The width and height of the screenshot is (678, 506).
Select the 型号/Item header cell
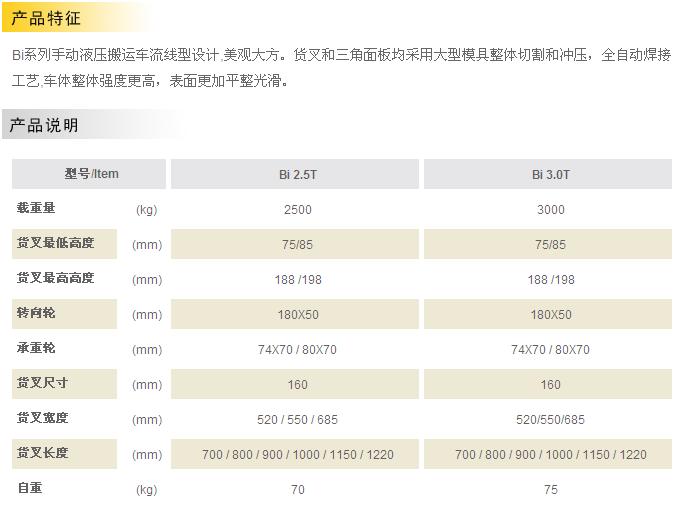pyautogui.click(x=91, y=174)
